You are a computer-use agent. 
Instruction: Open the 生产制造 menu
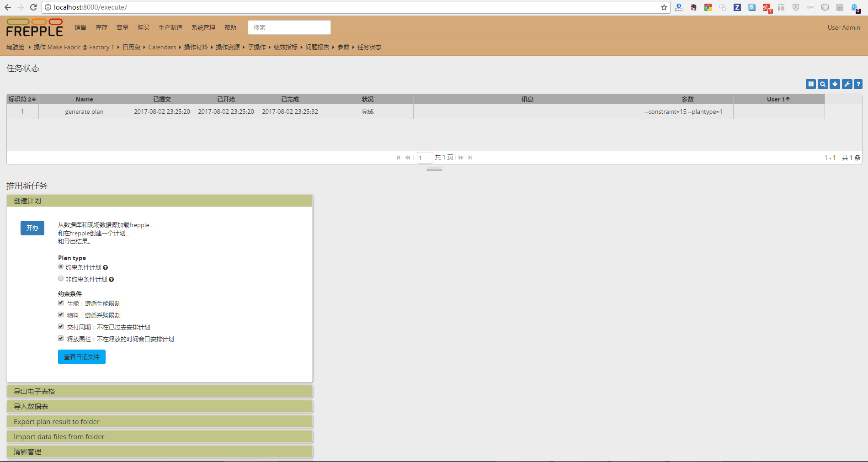(170, 27)
